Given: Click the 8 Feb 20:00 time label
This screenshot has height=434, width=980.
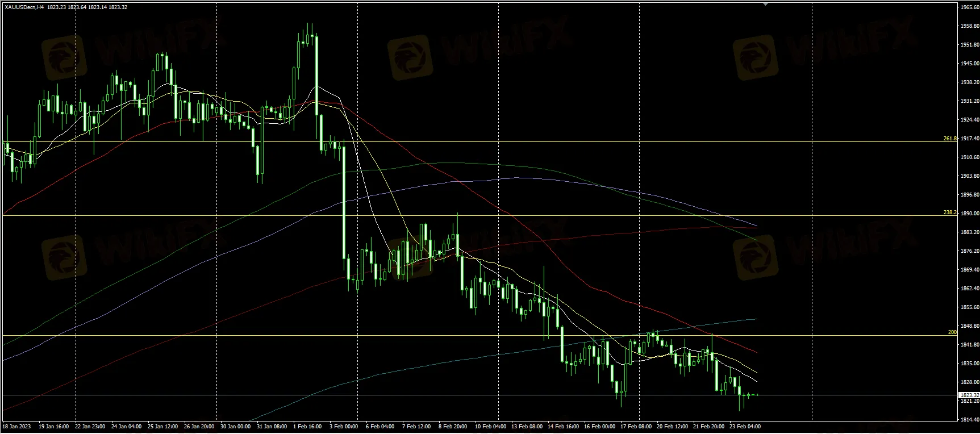Looking at the screenshot, I should [x=452, y=426].
